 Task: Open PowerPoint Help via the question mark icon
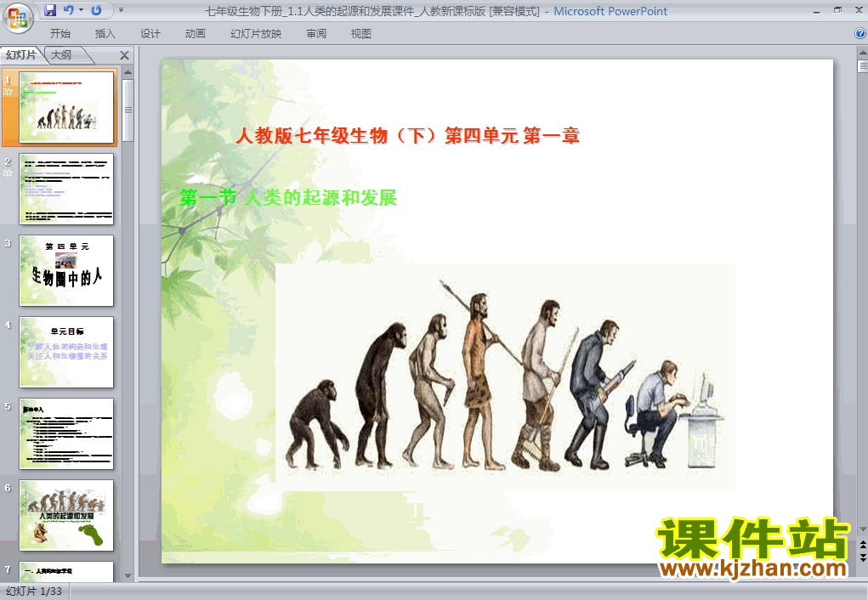(860, 33)
